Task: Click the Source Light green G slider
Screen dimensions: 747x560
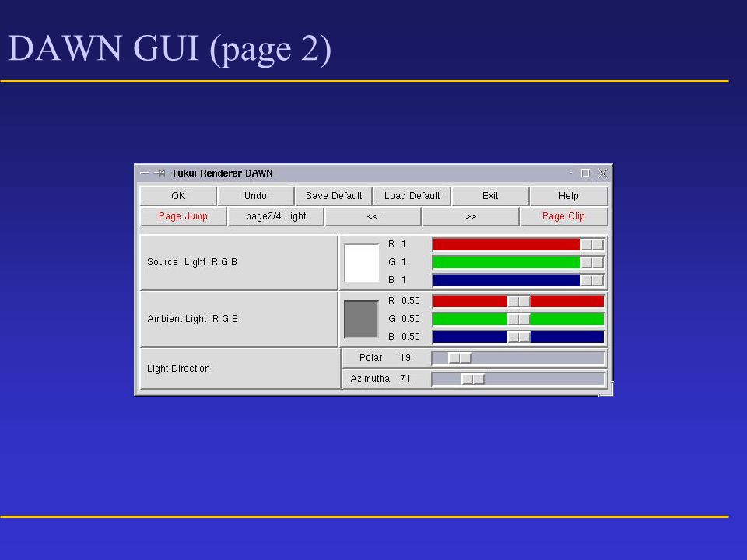Action: pyautogui.click(x=518, y=262)
